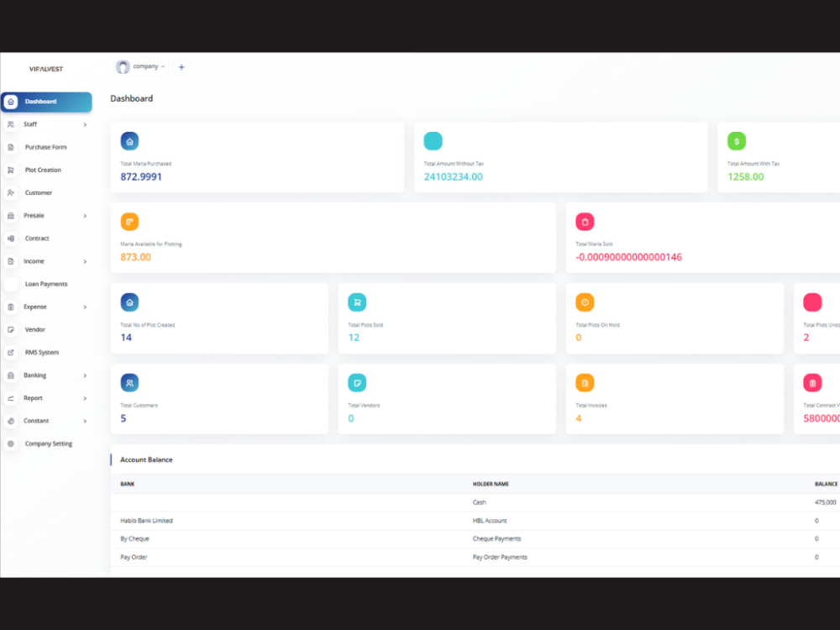This screenshot has width=840, height=630.
Task: Click the value 1258.00
Action: point(746,176)
